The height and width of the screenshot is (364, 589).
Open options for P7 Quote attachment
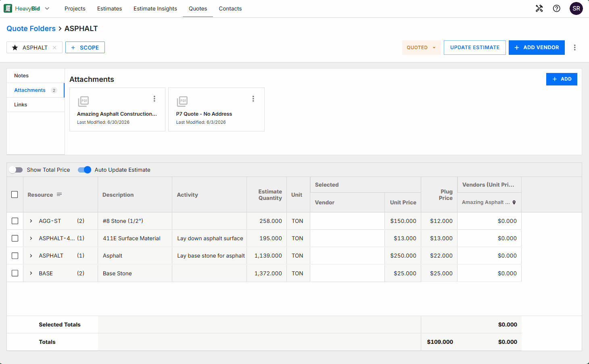pyautogui.click(x=253, y=99)
